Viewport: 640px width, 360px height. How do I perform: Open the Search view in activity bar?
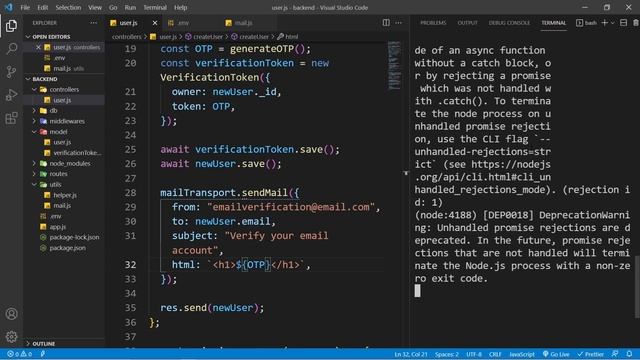[11, 49]
